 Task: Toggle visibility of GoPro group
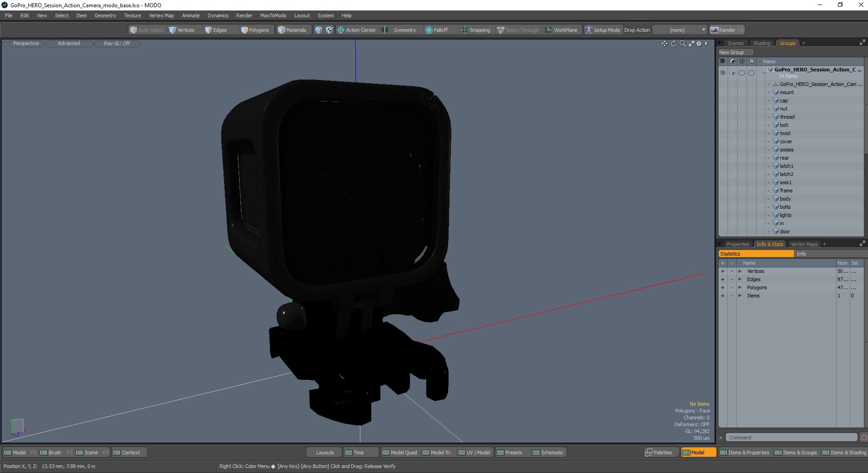pos(723,73)
